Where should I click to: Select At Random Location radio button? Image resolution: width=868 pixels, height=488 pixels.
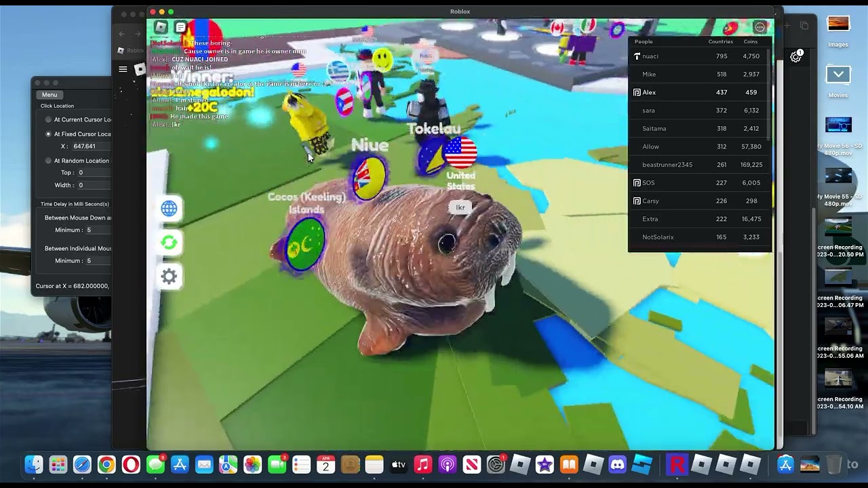(48, 161)
